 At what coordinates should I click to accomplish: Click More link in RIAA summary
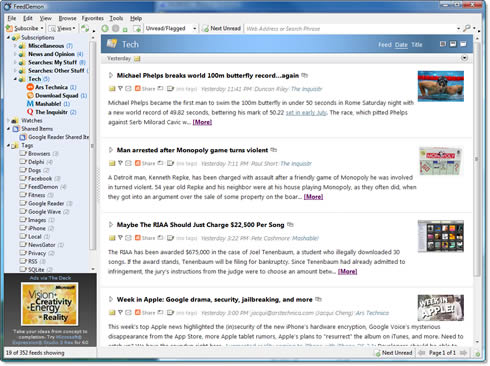click(x=347, y=272)
